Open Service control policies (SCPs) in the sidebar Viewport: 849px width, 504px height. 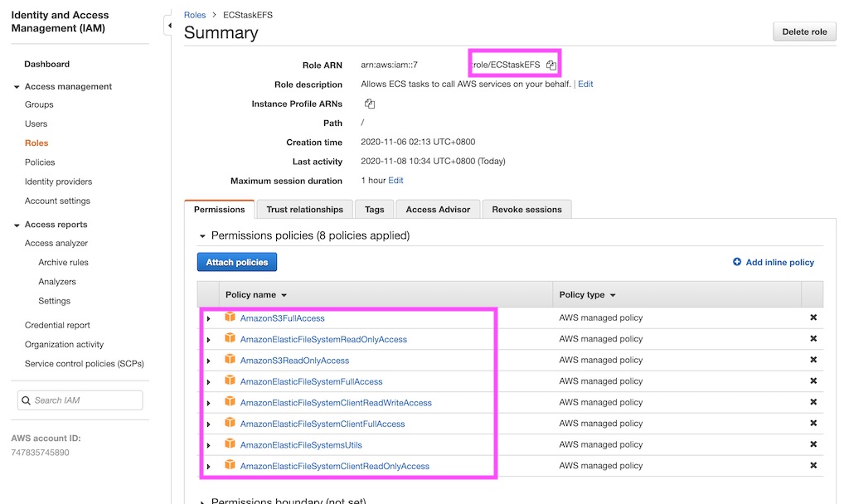(84, 364)
